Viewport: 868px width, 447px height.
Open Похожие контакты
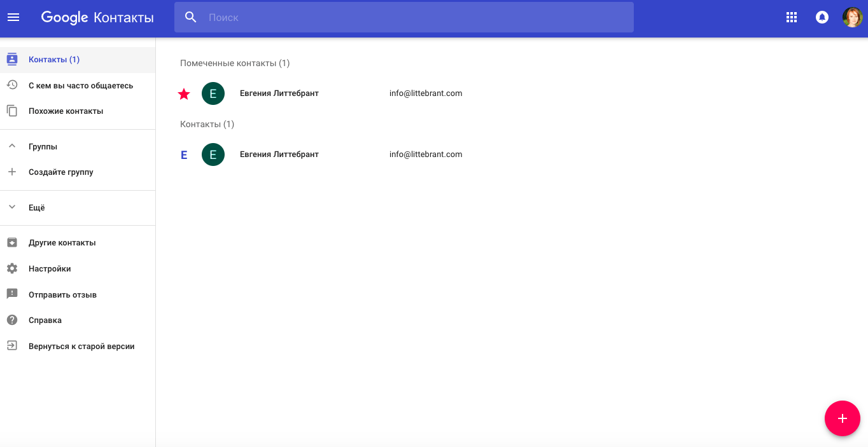tap(66, 111)
